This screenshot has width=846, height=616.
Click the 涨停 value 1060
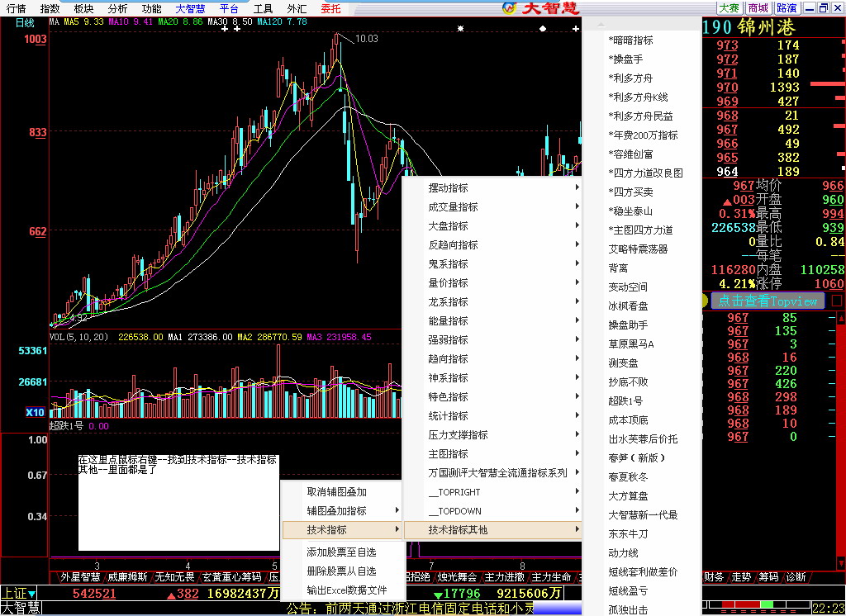pos(829,283)
